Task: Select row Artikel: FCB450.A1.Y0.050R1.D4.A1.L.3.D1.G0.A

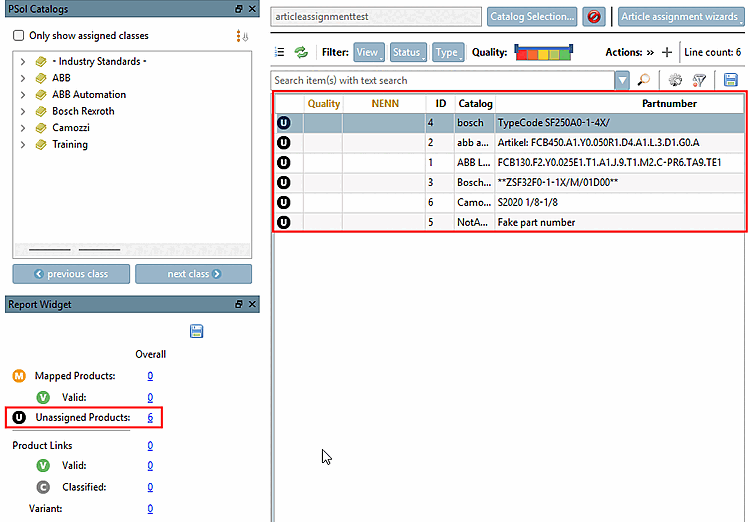Action: [x=509, y=143]
